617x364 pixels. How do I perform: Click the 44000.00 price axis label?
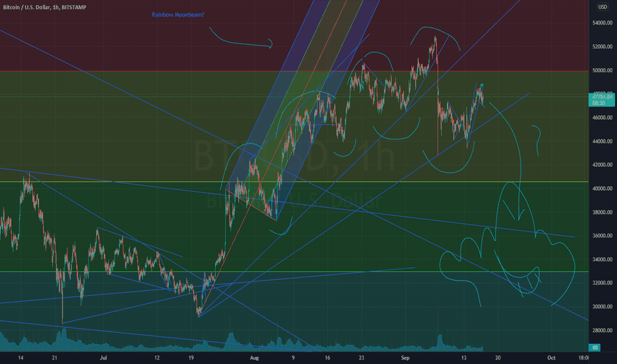602,141
